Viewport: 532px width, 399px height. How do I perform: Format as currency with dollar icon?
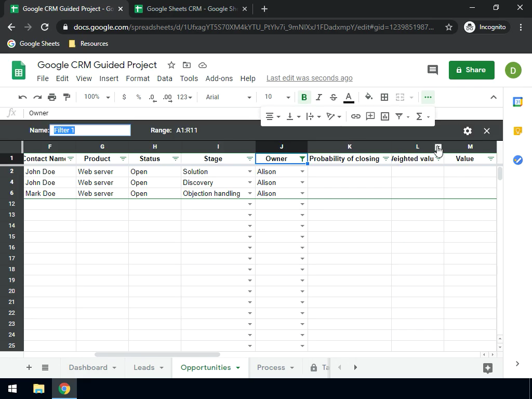124,97
